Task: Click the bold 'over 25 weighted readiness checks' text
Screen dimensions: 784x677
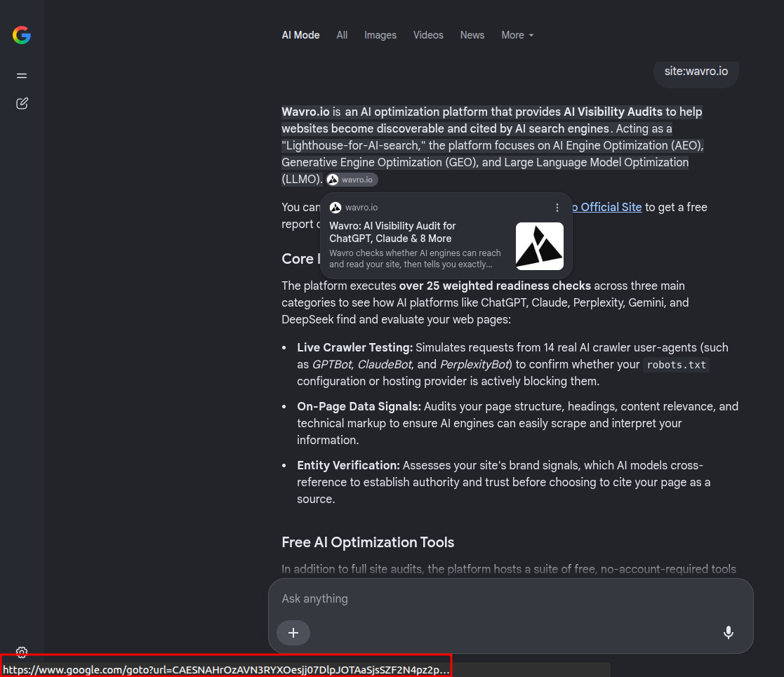Action: click(x=495, y=286)
